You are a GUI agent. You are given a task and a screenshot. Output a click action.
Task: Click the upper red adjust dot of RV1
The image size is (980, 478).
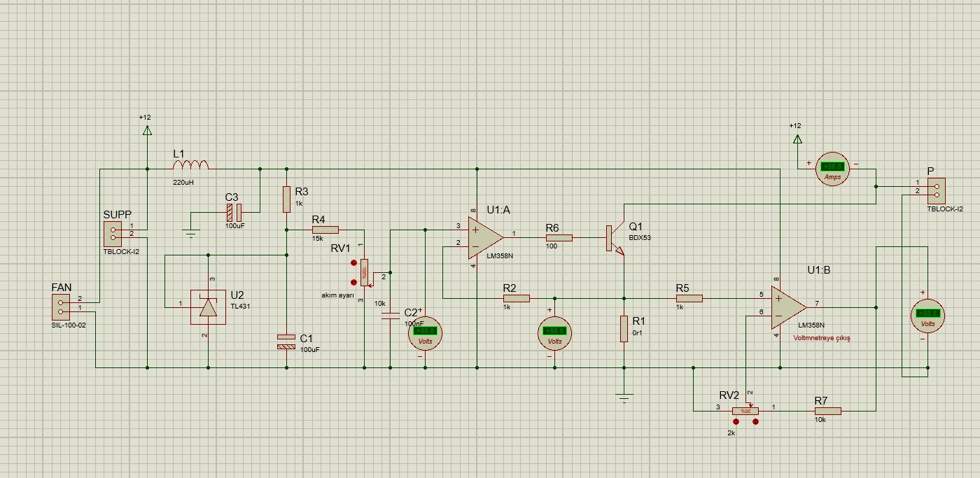[x=353, y=265]
